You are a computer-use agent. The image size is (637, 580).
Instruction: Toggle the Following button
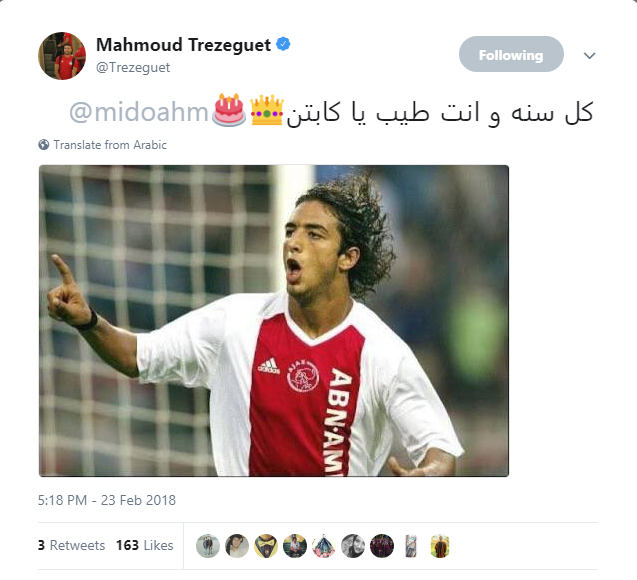511,54
